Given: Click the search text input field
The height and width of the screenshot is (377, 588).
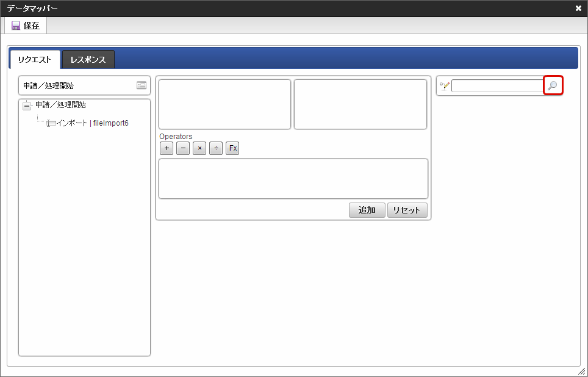Looking at the screenshot, I should [498, 85].
